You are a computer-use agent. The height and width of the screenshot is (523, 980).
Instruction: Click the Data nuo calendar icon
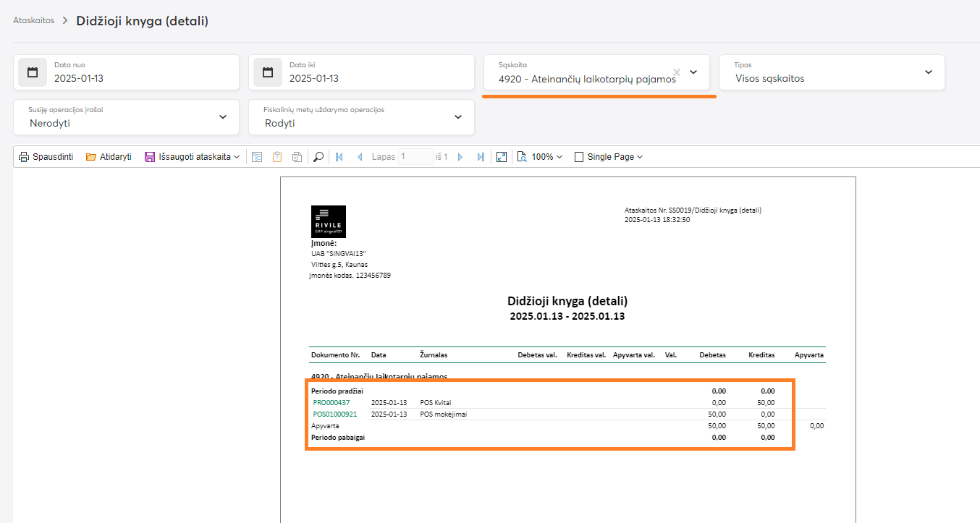33,72
